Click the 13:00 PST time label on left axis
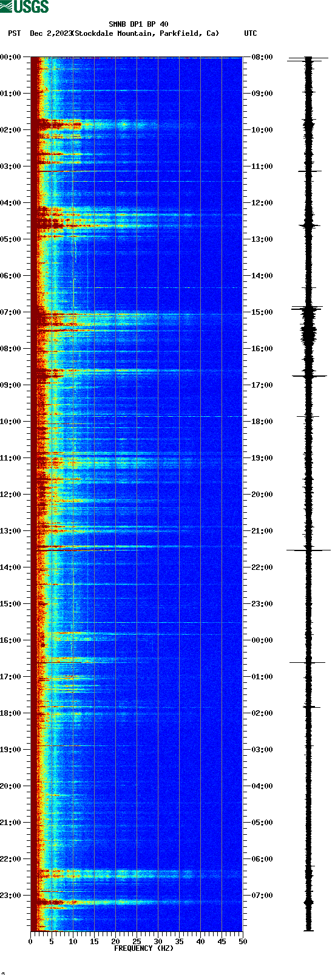The width and height of the screenshot is (335, 980). [11, 531]
